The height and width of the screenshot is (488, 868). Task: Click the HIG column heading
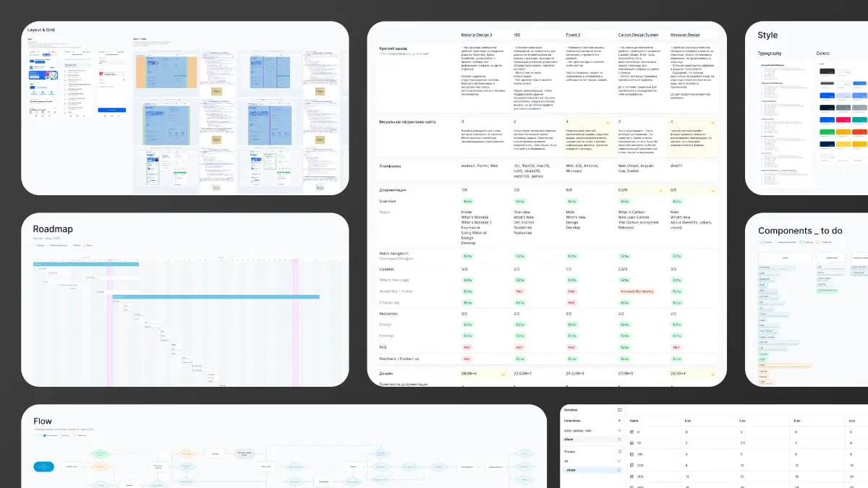pos(516,35)
